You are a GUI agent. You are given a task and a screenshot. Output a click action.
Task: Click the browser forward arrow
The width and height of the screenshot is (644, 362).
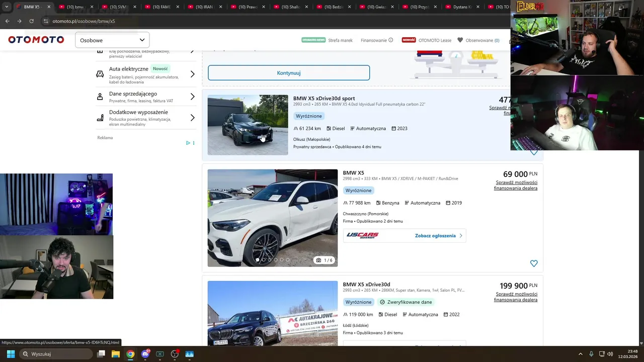point(19,21)
